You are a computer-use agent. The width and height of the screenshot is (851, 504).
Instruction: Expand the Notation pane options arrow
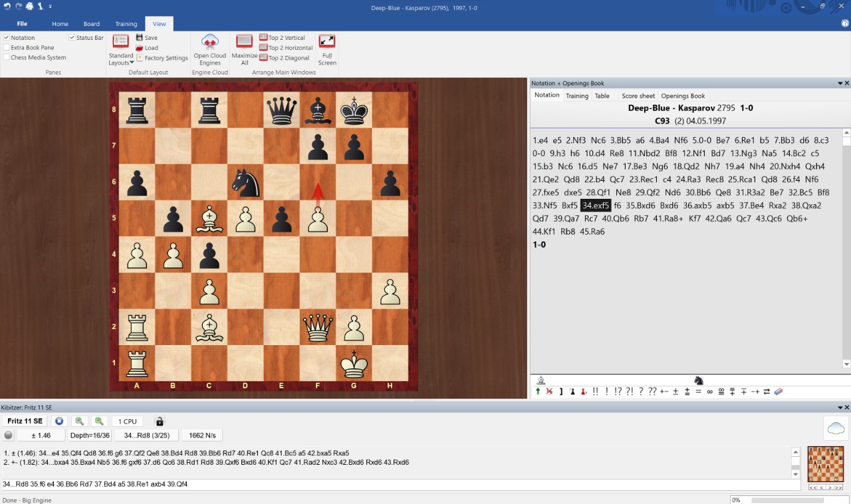point(840,83)
